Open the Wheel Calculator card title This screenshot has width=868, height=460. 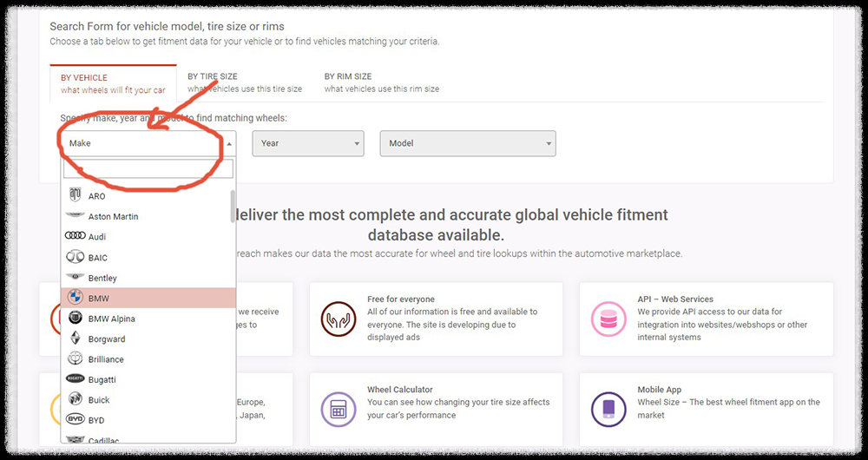coord(399,390)
